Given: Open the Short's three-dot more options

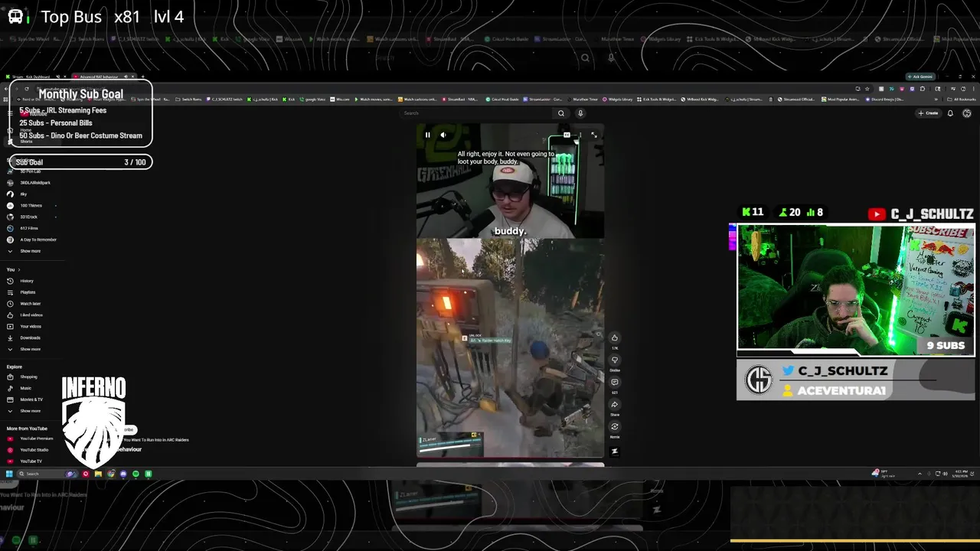Looking at the screenshot, I should coord(580,135).
